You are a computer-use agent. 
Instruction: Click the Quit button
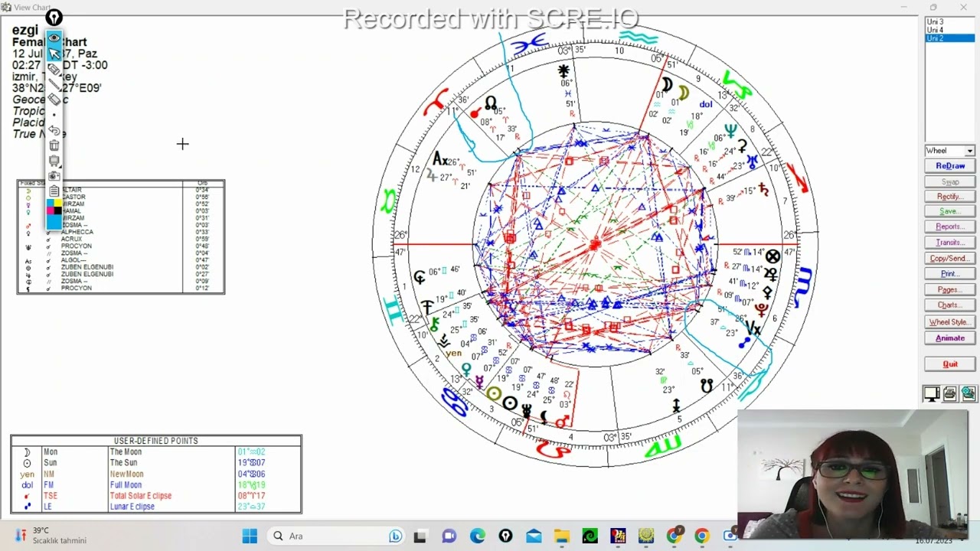click(949, 364)
